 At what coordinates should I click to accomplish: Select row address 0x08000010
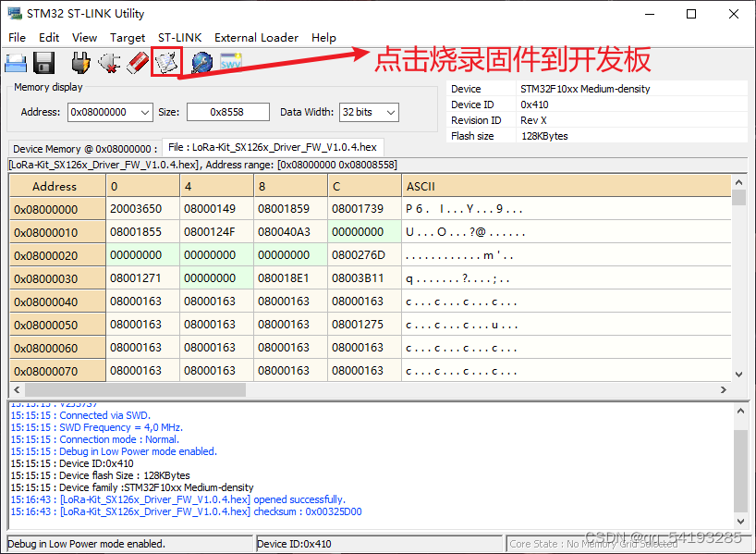[57, 232]
